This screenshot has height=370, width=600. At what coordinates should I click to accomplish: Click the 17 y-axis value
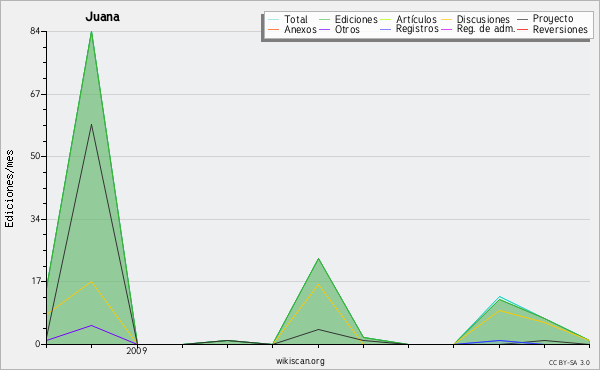click(35, 281)
